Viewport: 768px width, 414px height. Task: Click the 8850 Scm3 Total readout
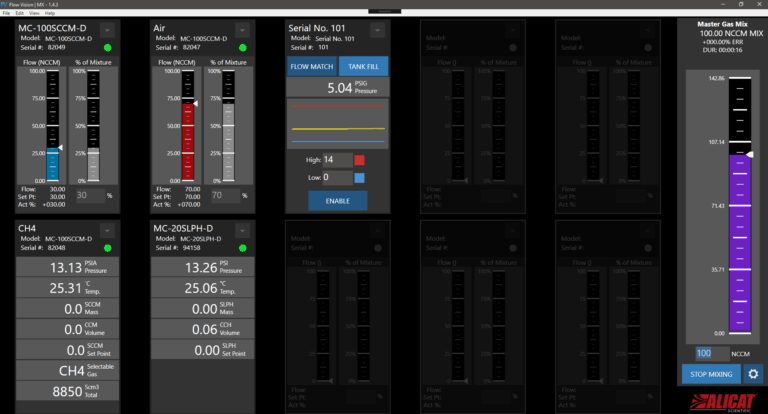(x=68, y=391)
